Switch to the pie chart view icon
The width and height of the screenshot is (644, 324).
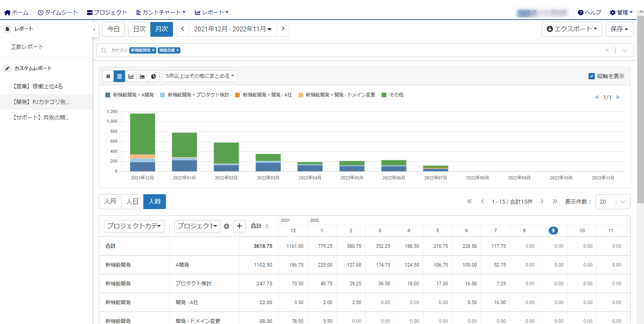point(153,76)
